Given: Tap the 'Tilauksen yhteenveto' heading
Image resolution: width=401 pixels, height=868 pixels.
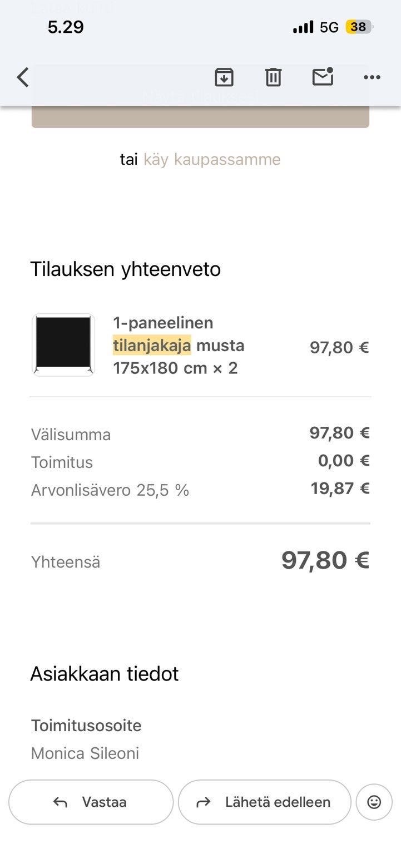Looking at the screenshot, I should click(125, 269).
